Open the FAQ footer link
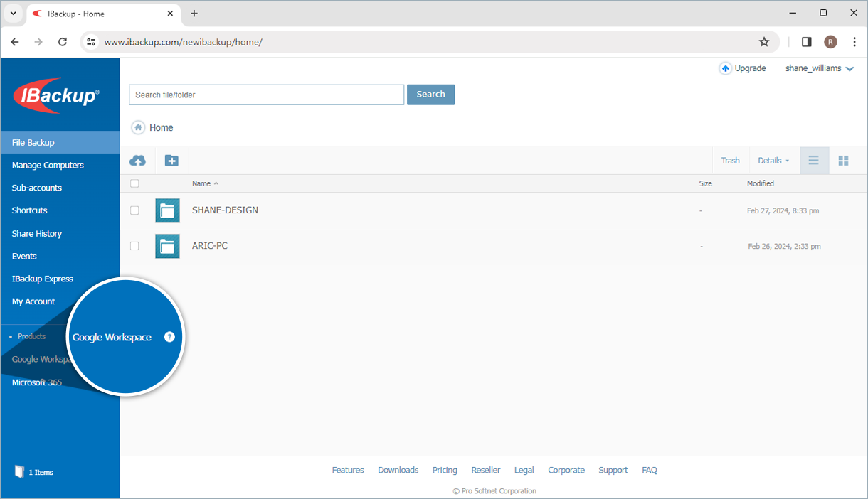868x499 pixels. click(x=650, y=470)
